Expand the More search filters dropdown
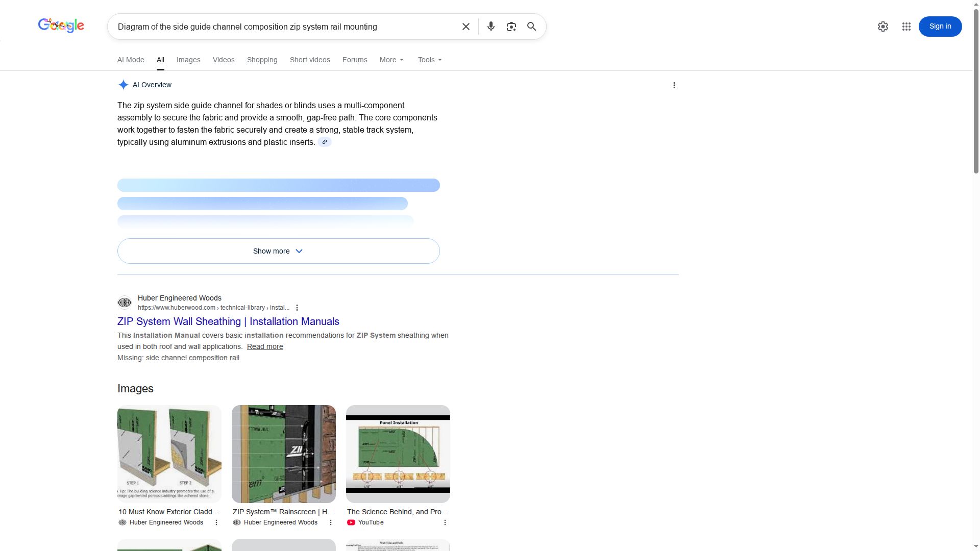980x551 pixels. point(391,60)
